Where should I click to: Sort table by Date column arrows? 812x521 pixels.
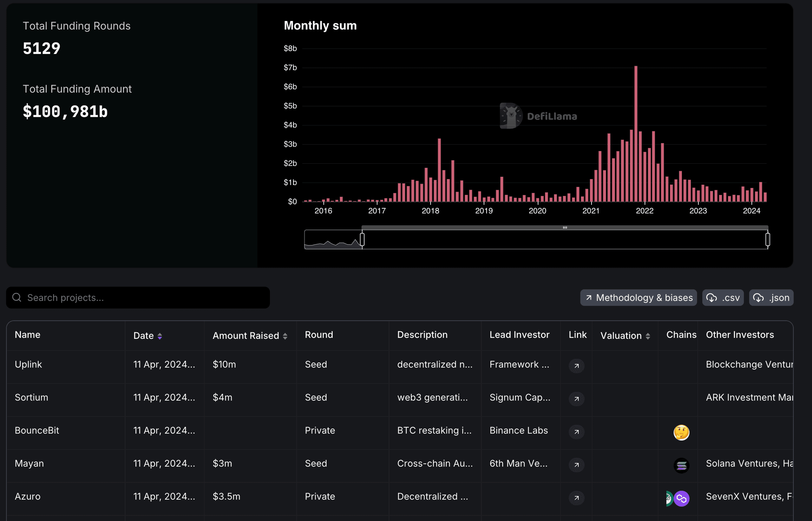[x=160, y=336]
